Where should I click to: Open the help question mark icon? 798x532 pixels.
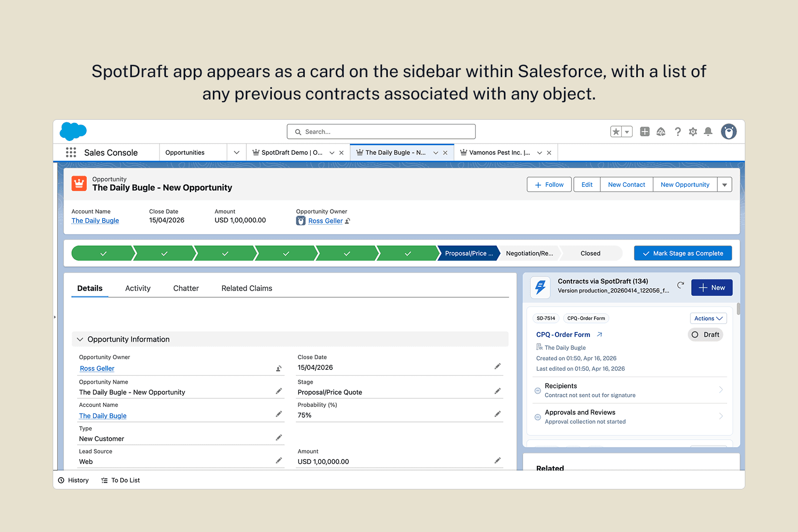click(x=678, y=131)
